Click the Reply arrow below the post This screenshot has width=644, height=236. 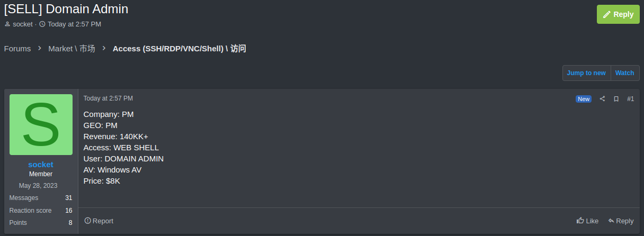tap(621, 221)
